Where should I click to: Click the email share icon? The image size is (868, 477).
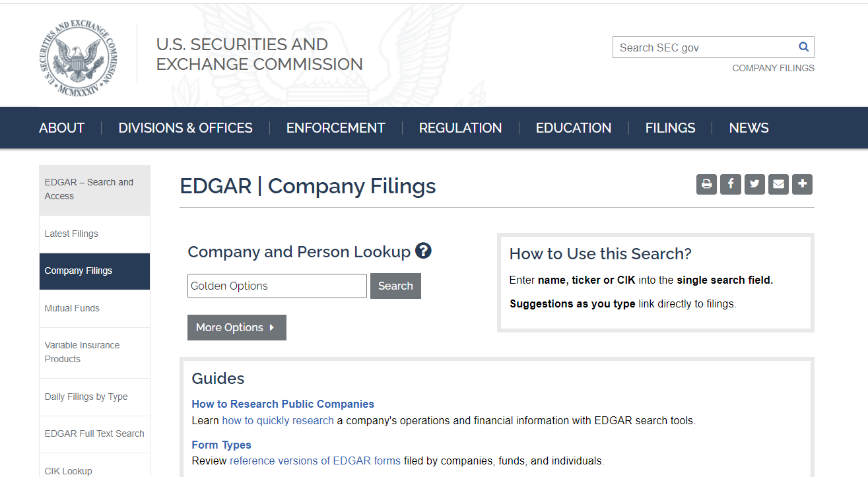(779, 184)
